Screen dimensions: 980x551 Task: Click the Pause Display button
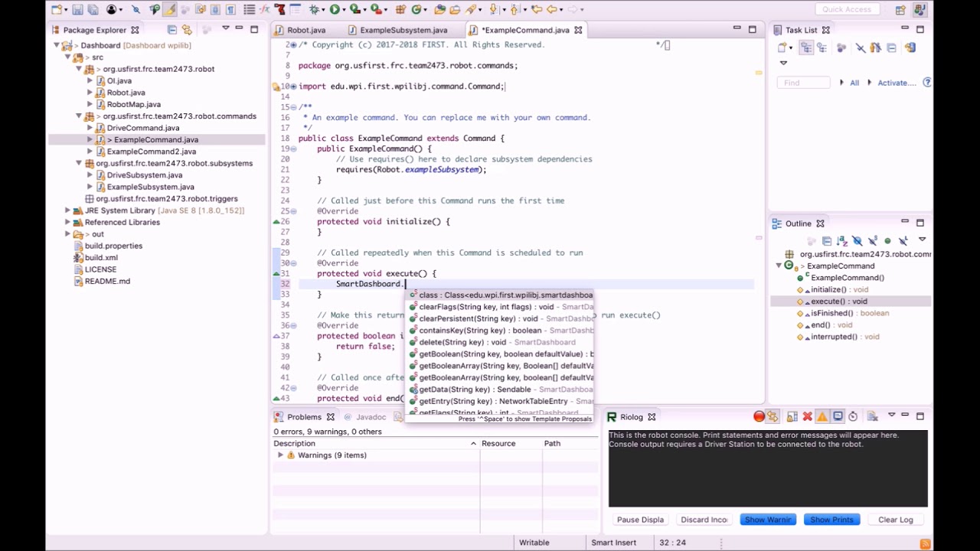(x=641, y=520)
